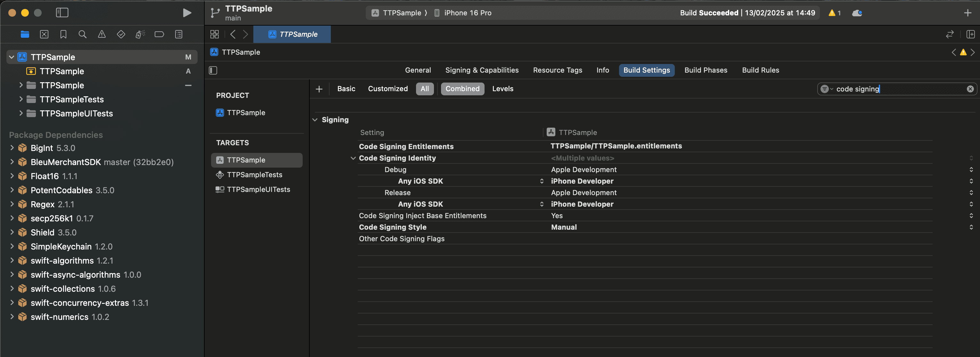The height and width of the screenshot is (357, 980).
Task: Switch filter to All settings
Action: coord(424,89)
